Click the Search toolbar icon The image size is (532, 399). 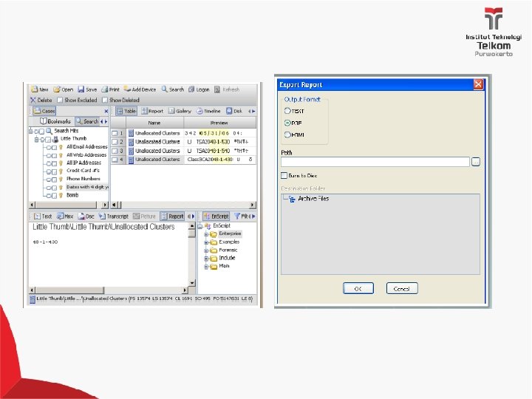165,89
